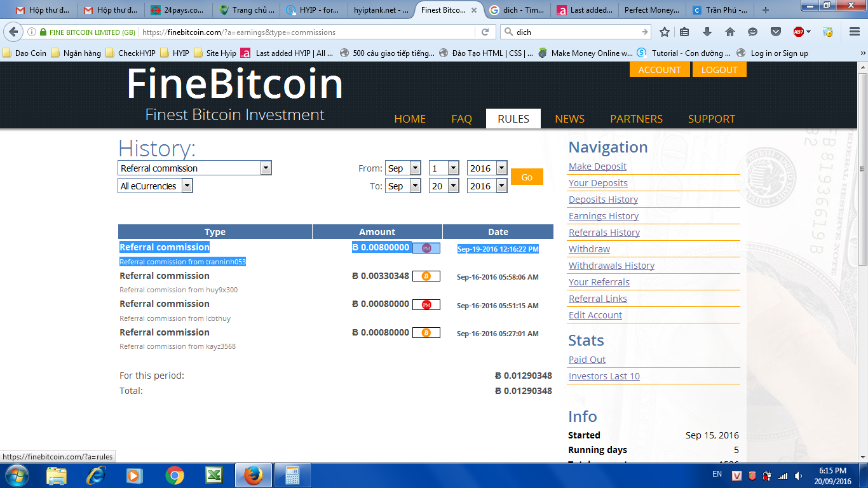Open the Referral Links link
Screen dimensions: 868x488
pyautogui.click(x=598, y=299)
